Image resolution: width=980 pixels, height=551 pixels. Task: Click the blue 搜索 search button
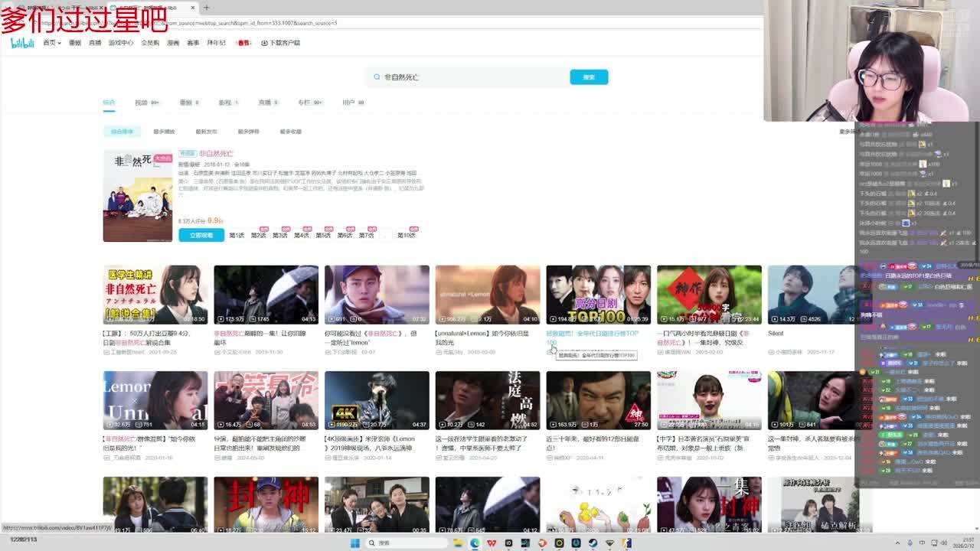(x=589, y=77)
